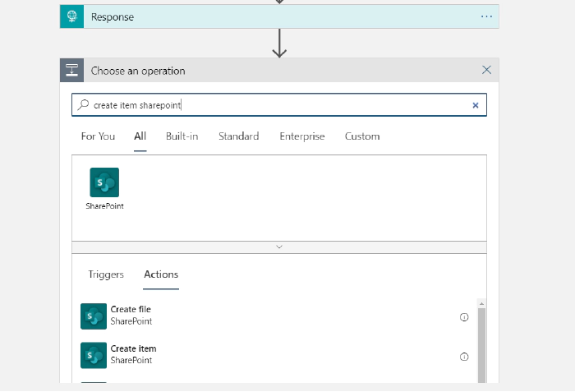Click the Create file SharePoint icon
Image resolution: width=575 pixels, height=392 pixels.
tap(94, 316)
